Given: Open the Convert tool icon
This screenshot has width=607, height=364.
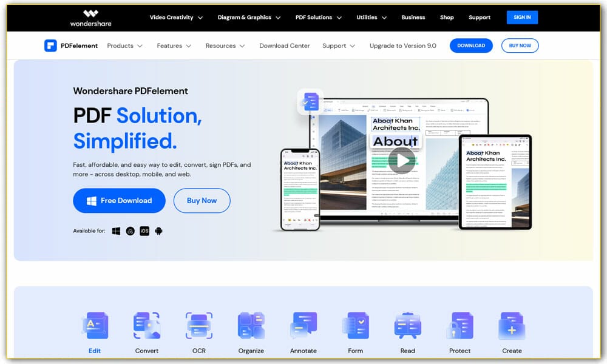Looking at the screenshot, I should 146,325.
